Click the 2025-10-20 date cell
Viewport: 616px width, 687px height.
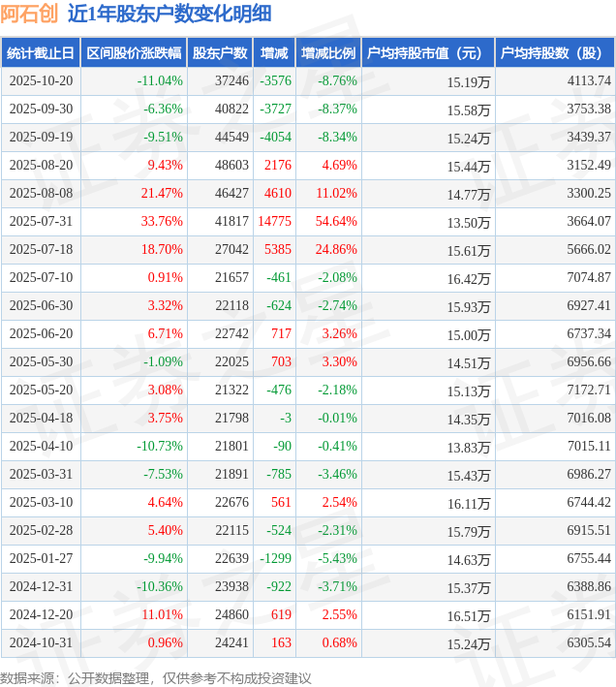[41, 81]
